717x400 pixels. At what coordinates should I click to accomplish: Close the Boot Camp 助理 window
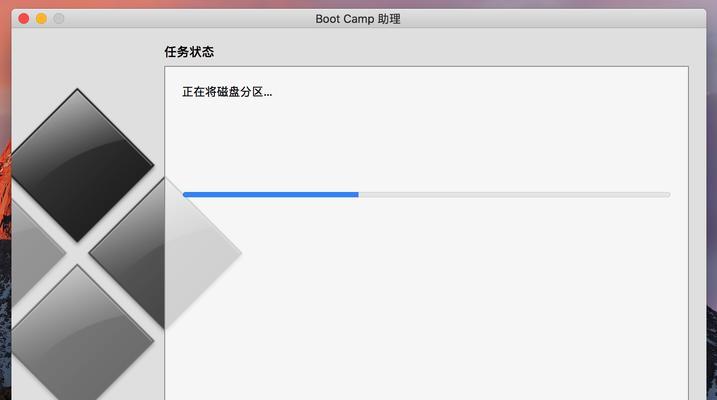tap(24, 19)
